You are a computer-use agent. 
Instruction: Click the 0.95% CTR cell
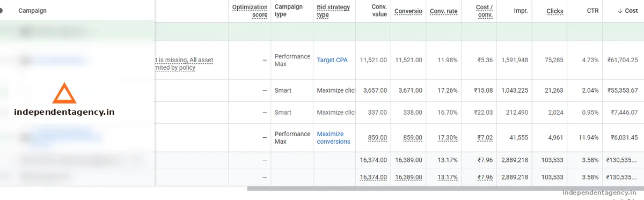[590, 113]
